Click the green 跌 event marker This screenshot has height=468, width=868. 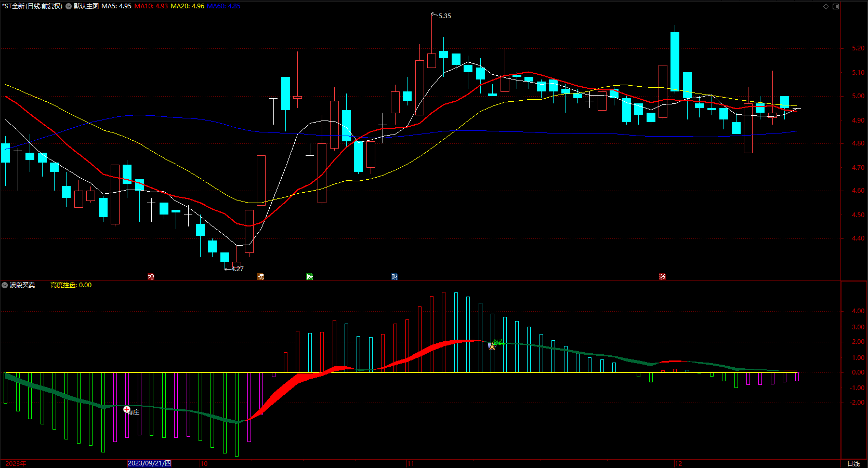coord(310,277)
